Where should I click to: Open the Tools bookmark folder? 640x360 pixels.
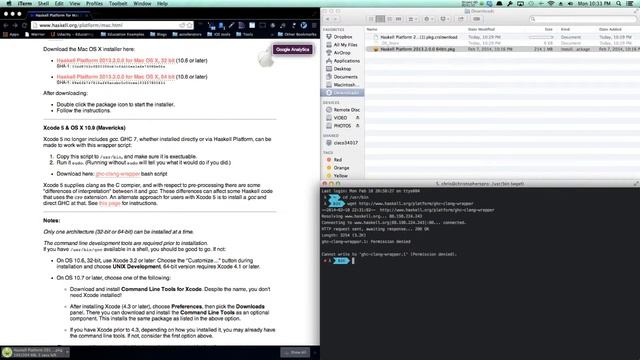point(244,34)
